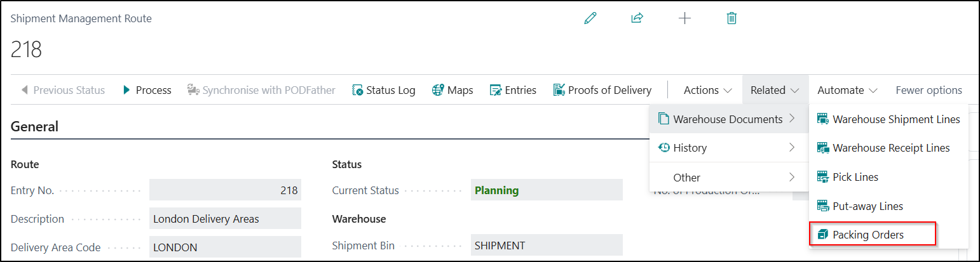This screenshot has height=262, width=980.
Task: Select Pick Lines from submenu
Action: [855, 177]
